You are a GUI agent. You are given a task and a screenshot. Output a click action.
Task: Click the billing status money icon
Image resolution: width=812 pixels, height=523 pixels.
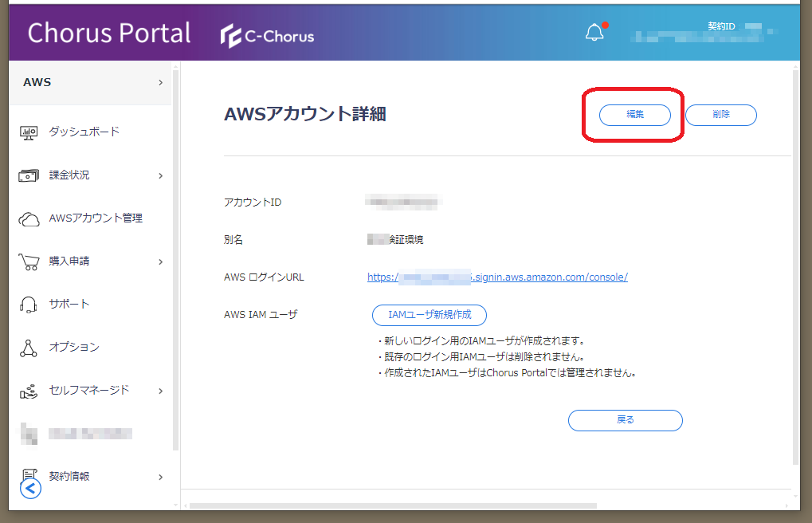pyautogui.click(x=29, y=175)
